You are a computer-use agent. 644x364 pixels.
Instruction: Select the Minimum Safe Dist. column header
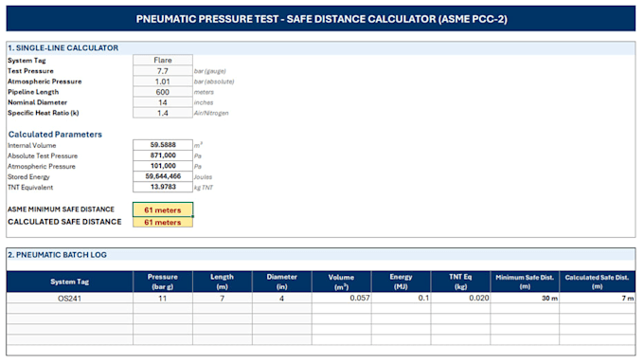point(525,282)
